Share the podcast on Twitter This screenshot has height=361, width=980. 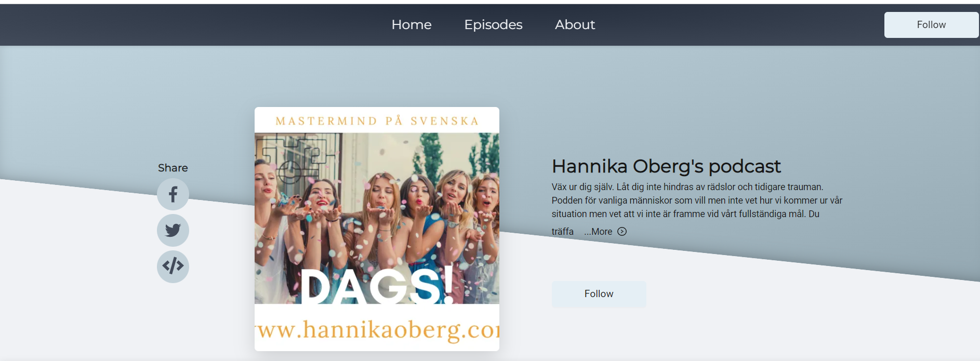click(x=173, y=230)
